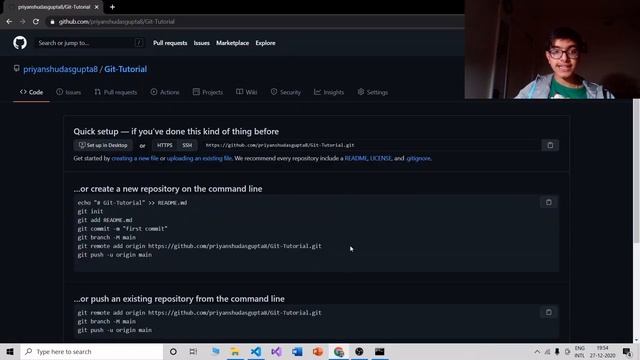The width and height of the screenshot is (640, 360).
Task: Open File Explorer from taskbar
Action: 235,351
